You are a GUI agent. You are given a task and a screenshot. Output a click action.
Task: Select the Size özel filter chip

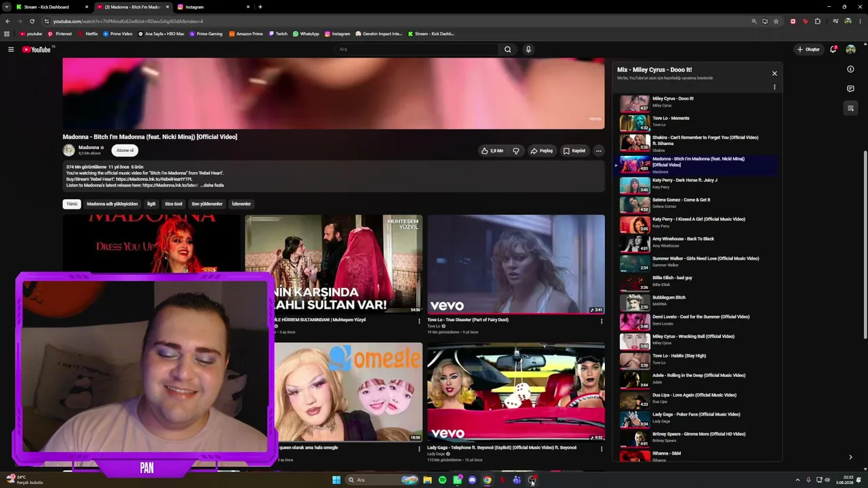click(x=174, y=204)
